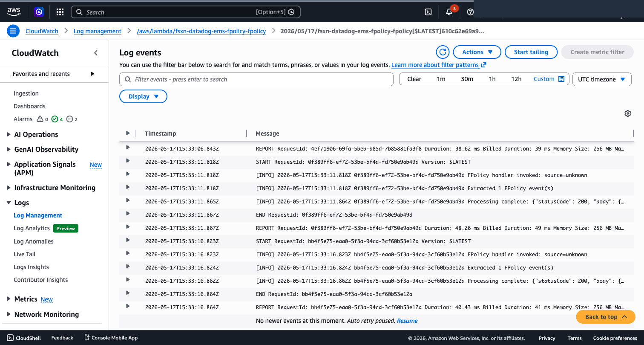Screen dimensions: 644x345
Task: Select the 1h time range
Action: pos(492,79)
